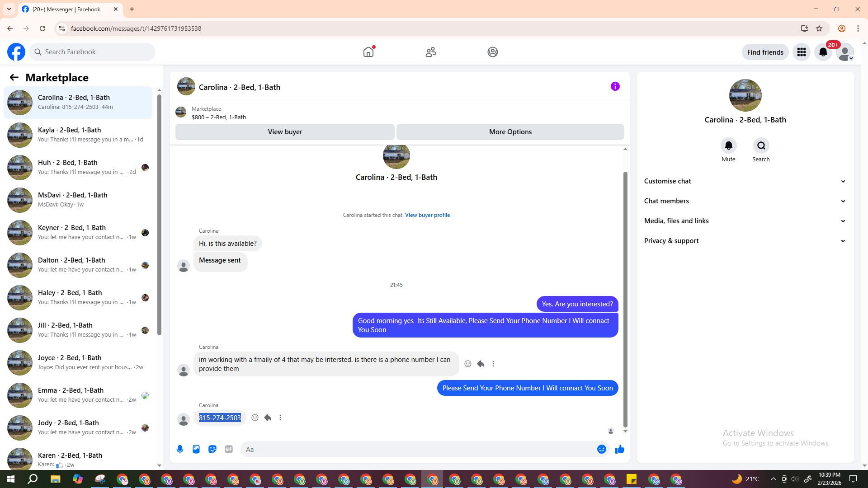Go to the Facebook Home tab
Image resolution: width=868 pixels, height=488 pixels.
[x=368, y=52]
